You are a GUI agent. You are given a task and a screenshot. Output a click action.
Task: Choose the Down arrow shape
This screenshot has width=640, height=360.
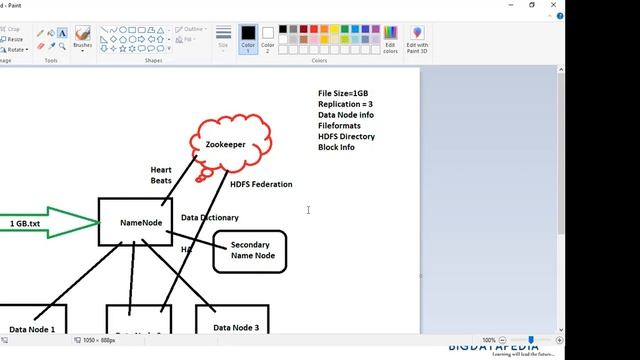pyautogui.click(x=104, y=49)
